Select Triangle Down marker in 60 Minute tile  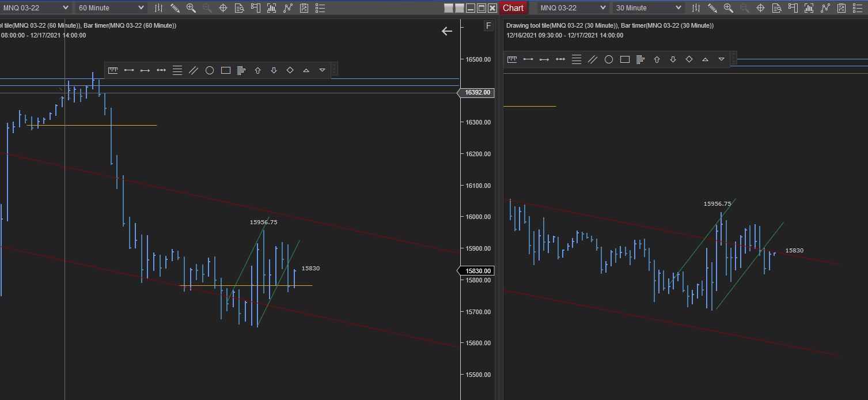pyautogui.click(x=322, y=70)
